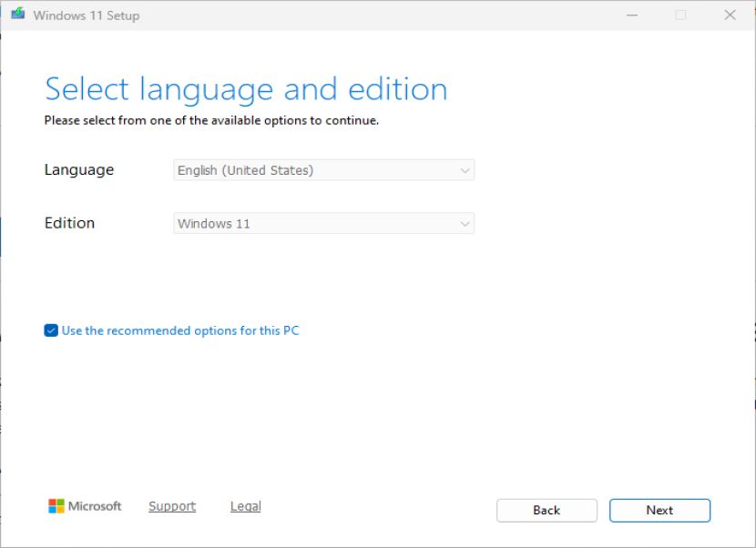Click the Microsoft wordmark text
The height and width of the screenshot is (548, 756).
(95, 506)
